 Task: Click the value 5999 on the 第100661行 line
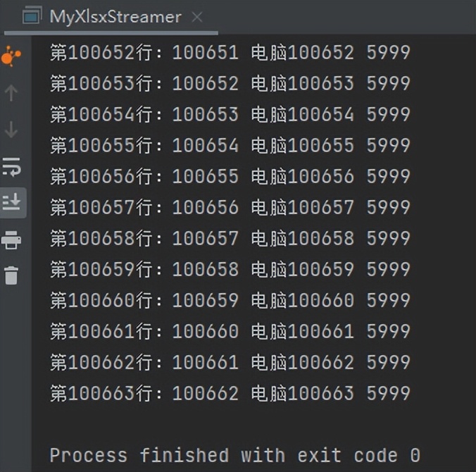tap(388, 331)
